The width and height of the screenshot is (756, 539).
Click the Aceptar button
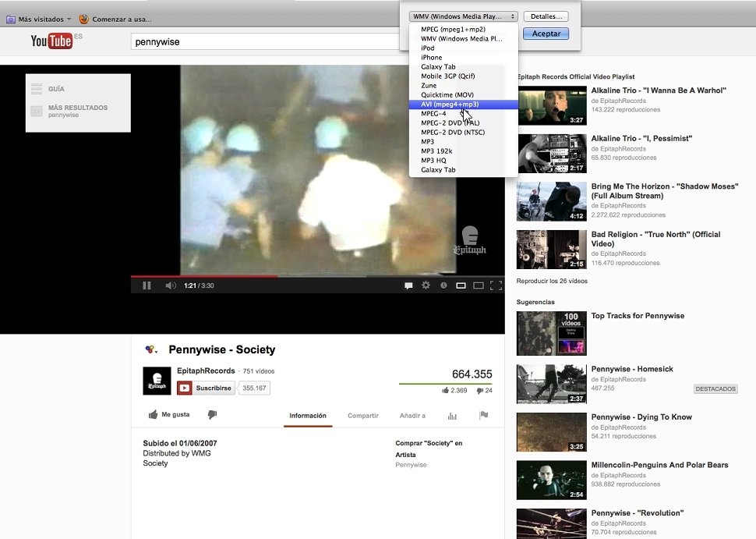[546, 34]
